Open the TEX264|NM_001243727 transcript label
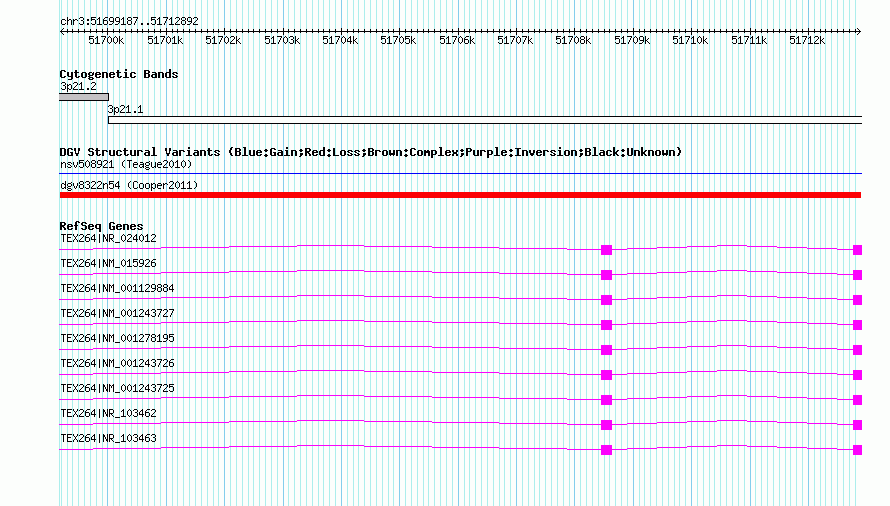The image size is (890, 506). 117,313
